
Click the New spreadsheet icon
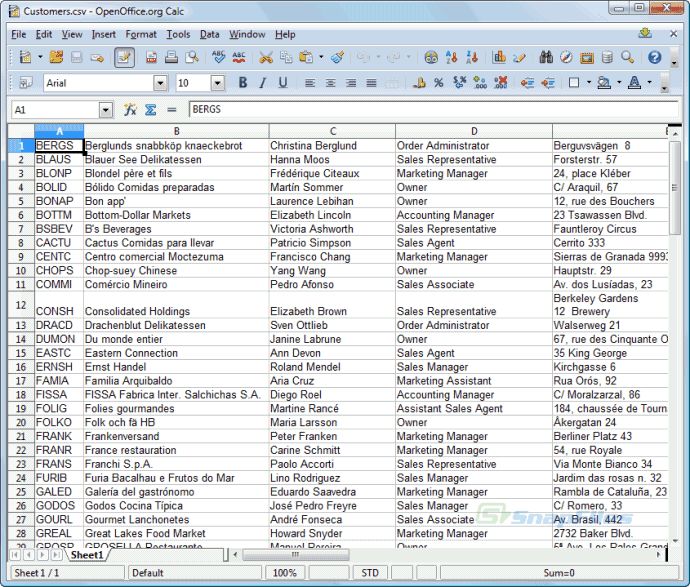[x=25, y=57]
